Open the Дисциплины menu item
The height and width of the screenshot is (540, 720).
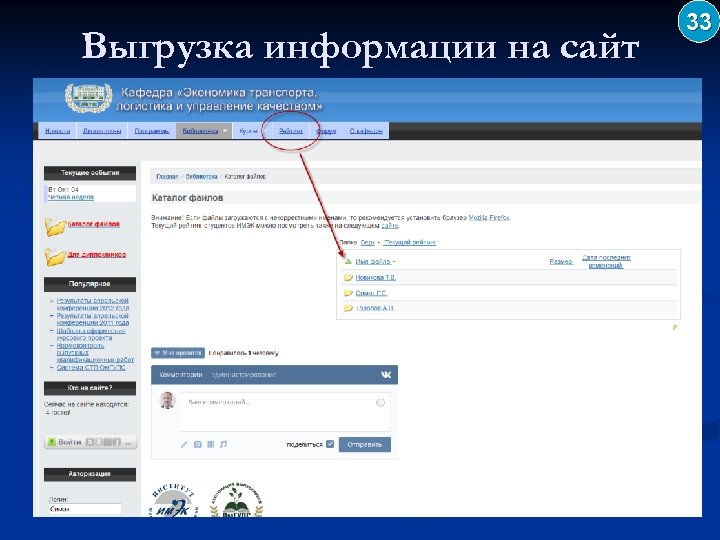click(x=102, y=131)
